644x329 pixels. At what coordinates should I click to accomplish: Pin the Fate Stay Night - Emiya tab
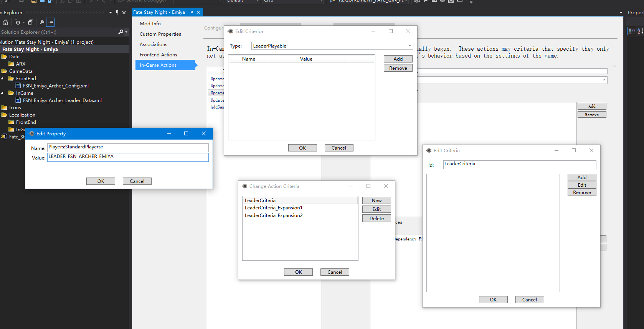[x=191, y=12]
